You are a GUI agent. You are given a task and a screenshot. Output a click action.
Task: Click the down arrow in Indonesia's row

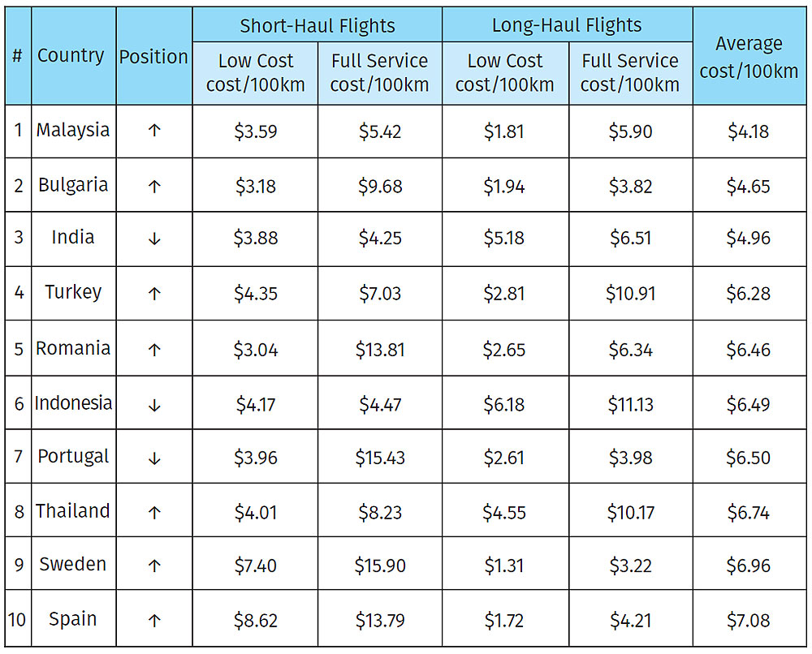[x=154, y=405]
